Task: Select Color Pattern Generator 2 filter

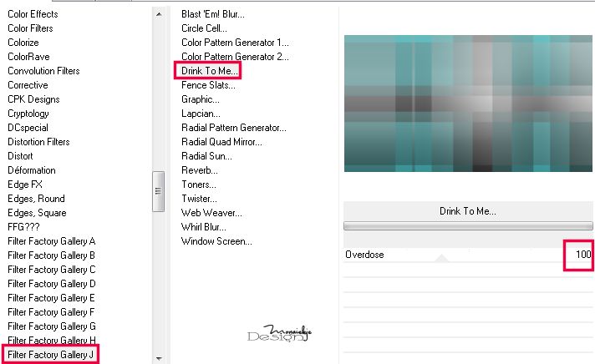Action: coord(235,57)
